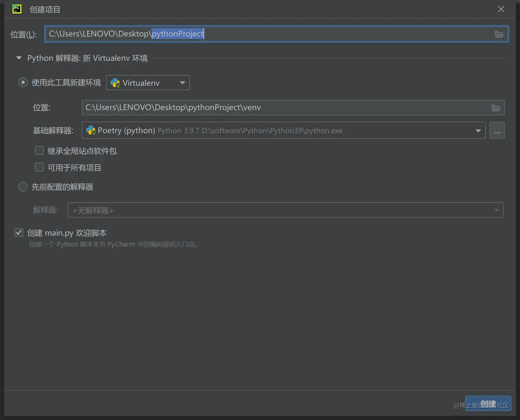Screen dimensions: 520x420
Task: Click the Virtualenv python icon in dropdown
Action: pyautogui.click(x=115, y=83)
